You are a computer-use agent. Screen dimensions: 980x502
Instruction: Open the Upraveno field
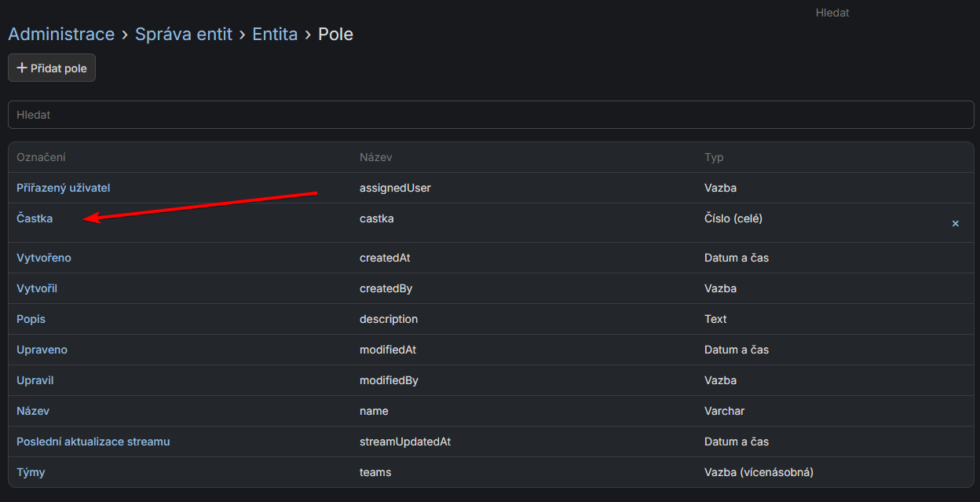[42, 350]
